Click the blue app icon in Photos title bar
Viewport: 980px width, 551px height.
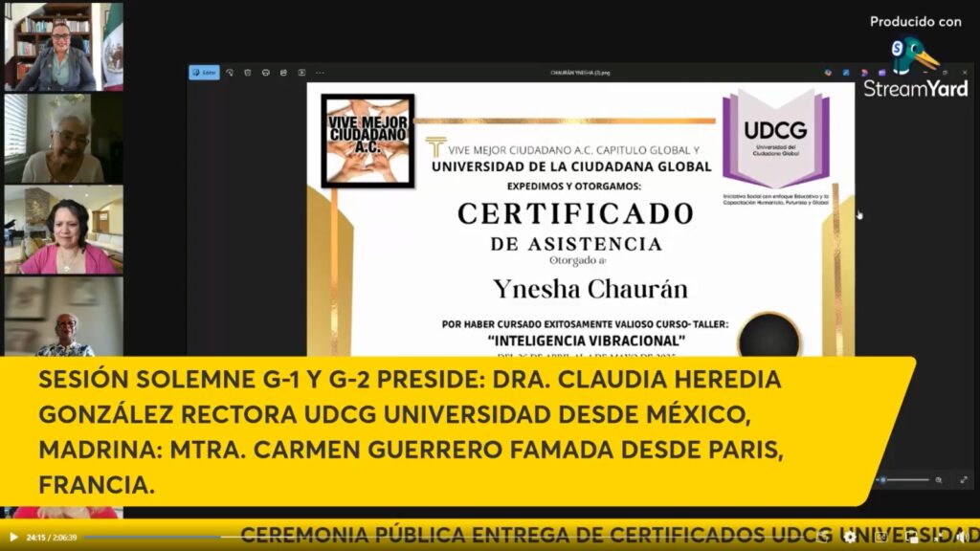pos(846,73)
